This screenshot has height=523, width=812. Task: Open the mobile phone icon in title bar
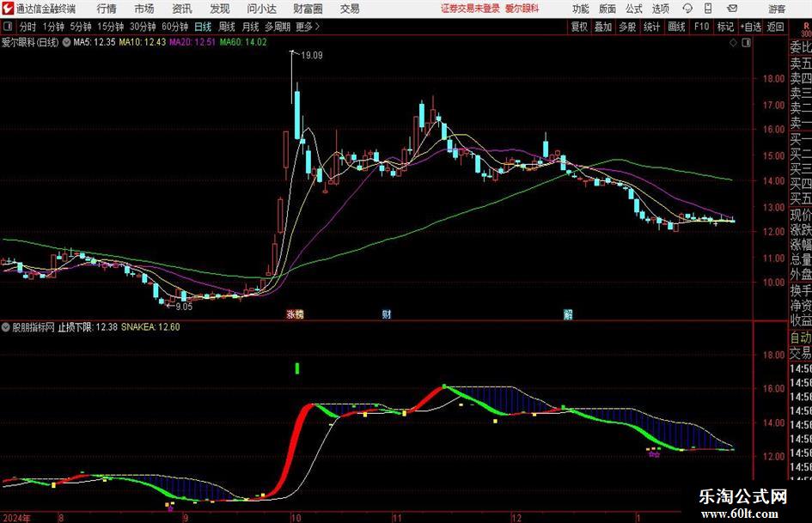pos(708,9)
